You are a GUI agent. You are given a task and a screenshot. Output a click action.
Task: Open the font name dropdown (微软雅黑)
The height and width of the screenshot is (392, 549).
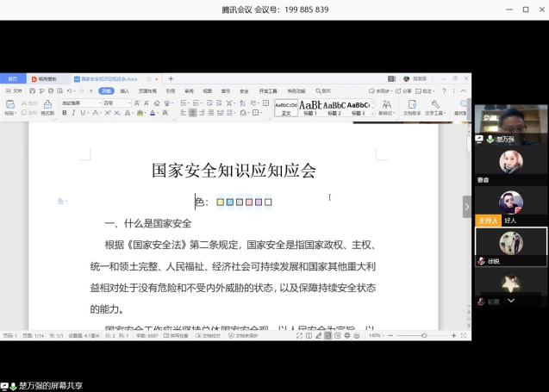(x=79, y=103)
